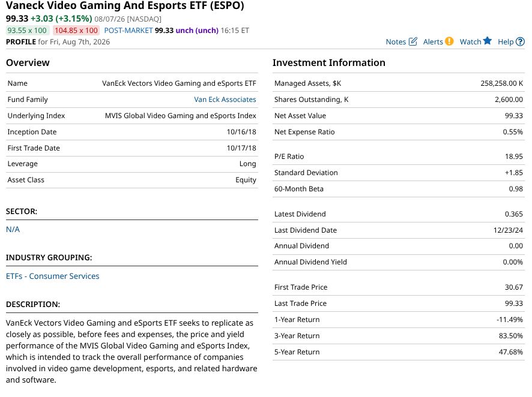Click the 5-Year Return value 47.68%

510,352
